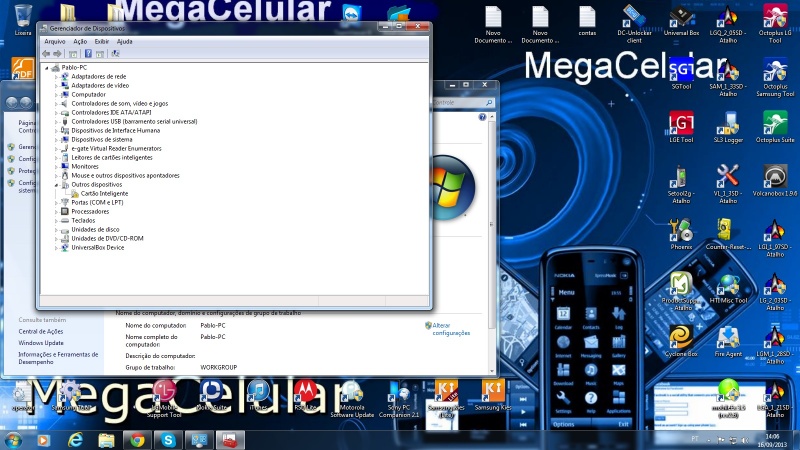Open HTI Misc Tool desktop icon
This screenshot has width=800, height=450.
(x=728, y=289)
